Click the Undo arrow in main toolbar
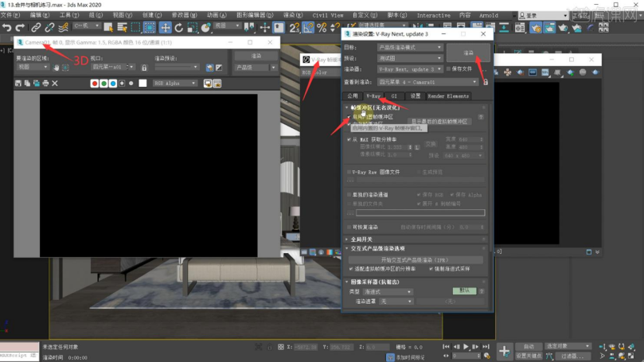644x362 pixels. (x=6, y=28)
